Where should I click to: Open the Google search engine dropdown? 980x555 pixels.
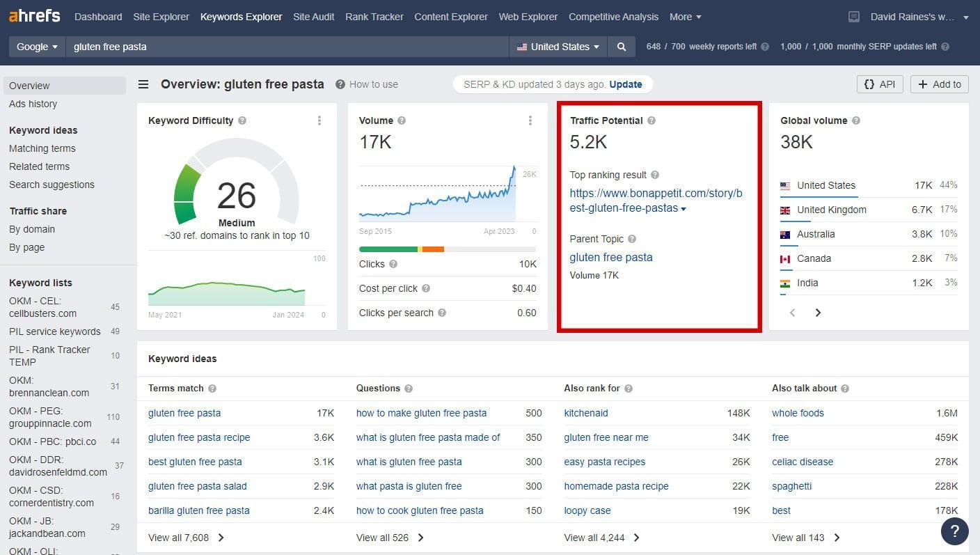[37, 47]
